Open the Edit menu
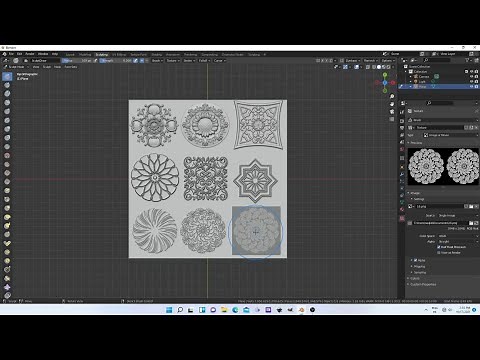Viewport: 480px width, 360px height. coord(20,54)
